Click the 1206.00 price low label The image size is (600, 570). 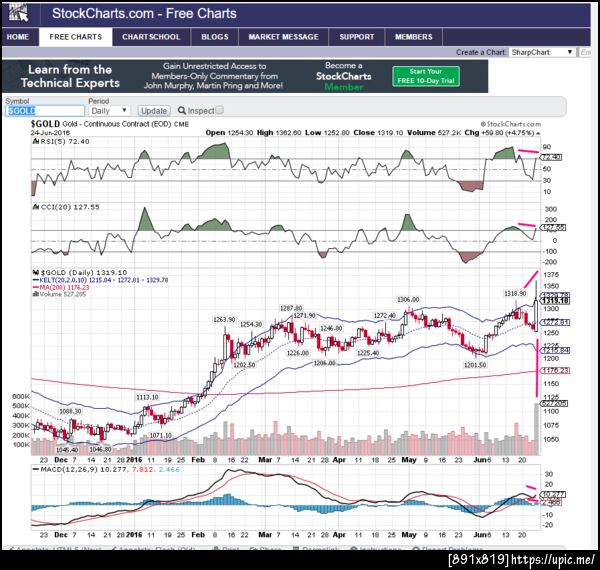(x=324, y=363)
